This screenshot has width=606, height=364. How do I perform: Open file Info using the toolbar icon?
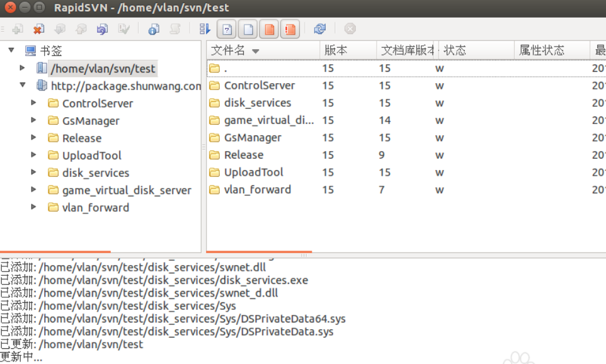[x=152, y=29]
